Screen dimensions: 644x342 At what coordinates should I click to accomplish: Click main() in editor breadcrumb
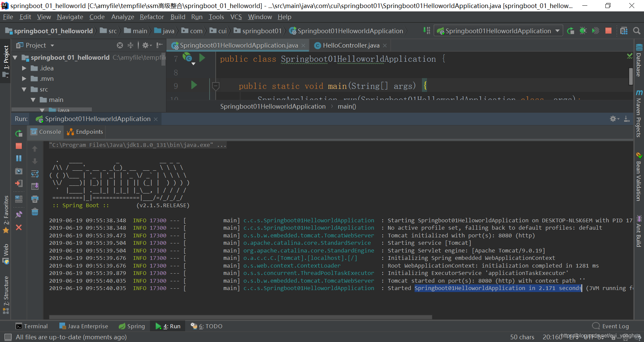click(x=347, y=106)
